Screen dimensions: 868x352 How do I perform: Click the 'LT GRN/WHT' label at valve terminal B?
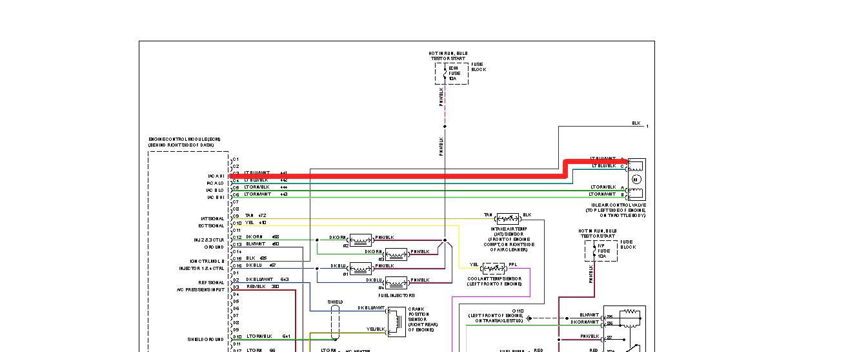pyautogui.click(x=602, y=194)
